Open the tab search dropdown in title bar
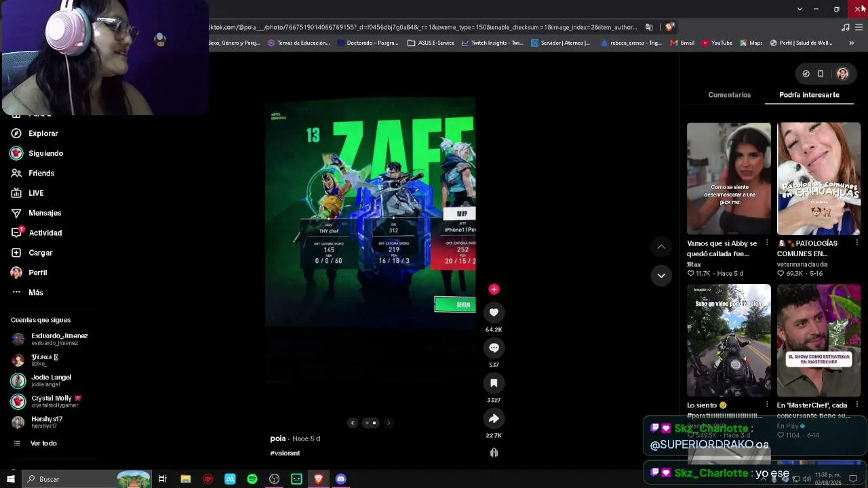Image resolution: width=868 pixels, height=488 pixels. pos(800,9)
